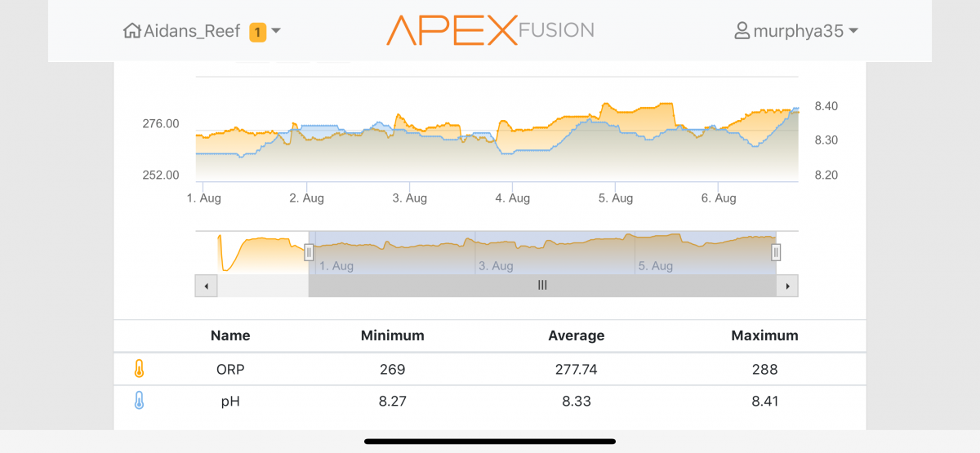Click the Average column header
Screen dimensions: 980x453
pyautogui.click(x=577, y=335)
